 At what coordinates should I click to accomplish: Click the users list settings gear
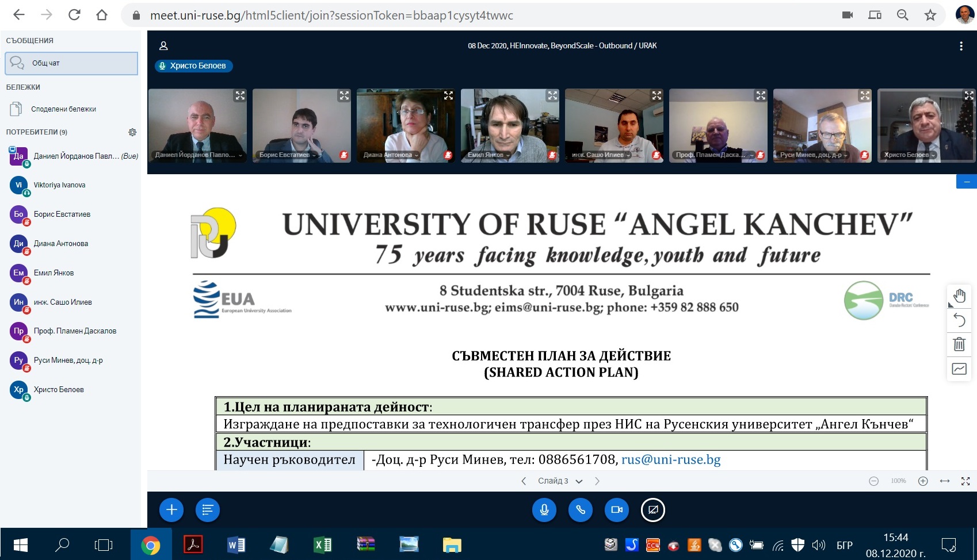tap(132, 132)
